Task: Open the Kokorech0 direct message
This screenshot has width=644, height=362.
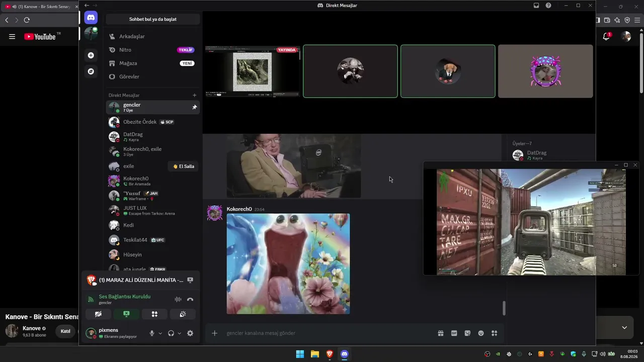Action: [x=153, y=181]
